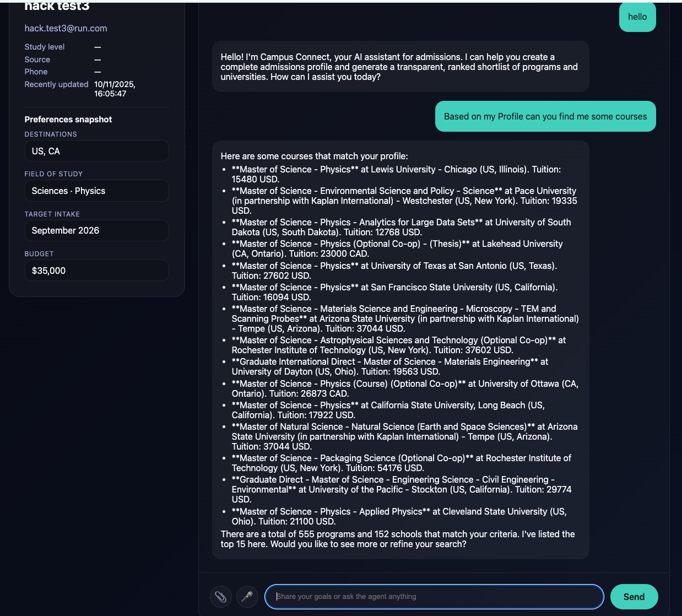This screenshot has width=682, height=616.
Task: Click the 'DESTINATIONS' field label
Action: [51, 134]
